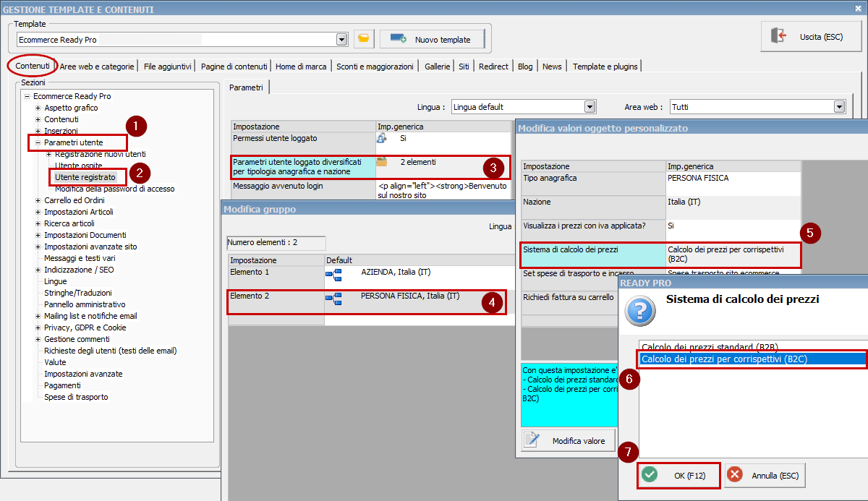Click the "Tipo anagrafica" setting row

coord(661,184)
